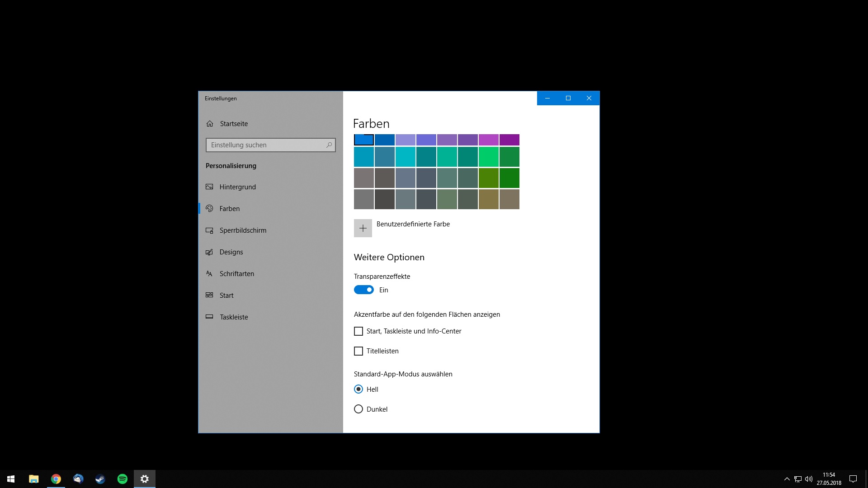Open the Windows Start menu
The image size is (868, 488).
[x=11, y=479]
